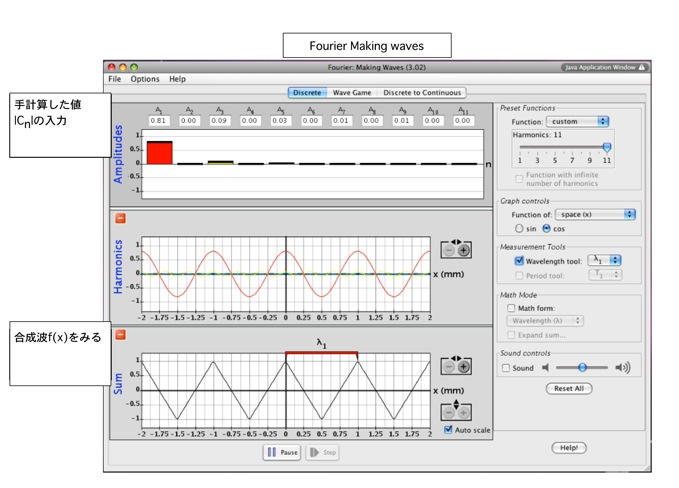The image size is (679, 488).
Task: Open the Math form Wavelength dropdown
Action: [x=545, y=321]
